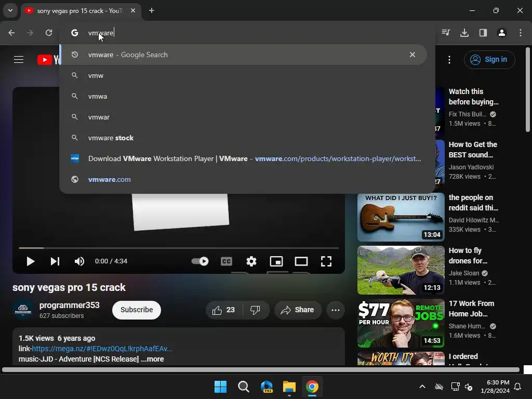Choose the vmware stock suggestion
The image size is (532, 399).
point(243,138)
